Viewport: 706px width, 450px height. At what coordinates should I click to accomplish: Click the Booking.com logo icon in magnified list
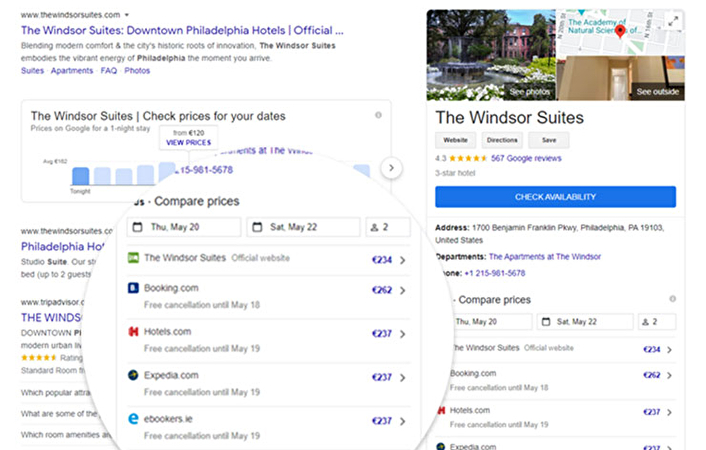[133, 288]
